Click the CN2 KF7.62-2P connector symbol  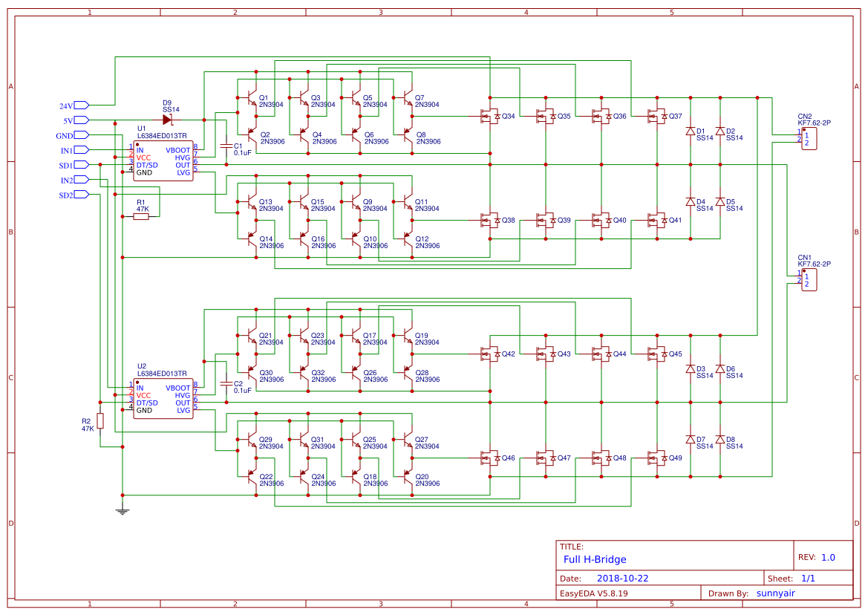[x=809, y=137]
